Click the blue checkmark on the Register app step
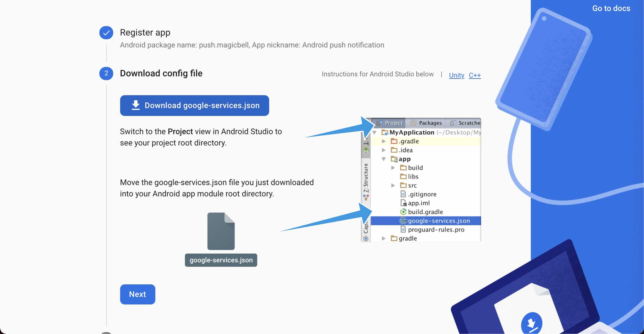Image resolution: width=644 pixels, height=334 pixels. [106, 32]
